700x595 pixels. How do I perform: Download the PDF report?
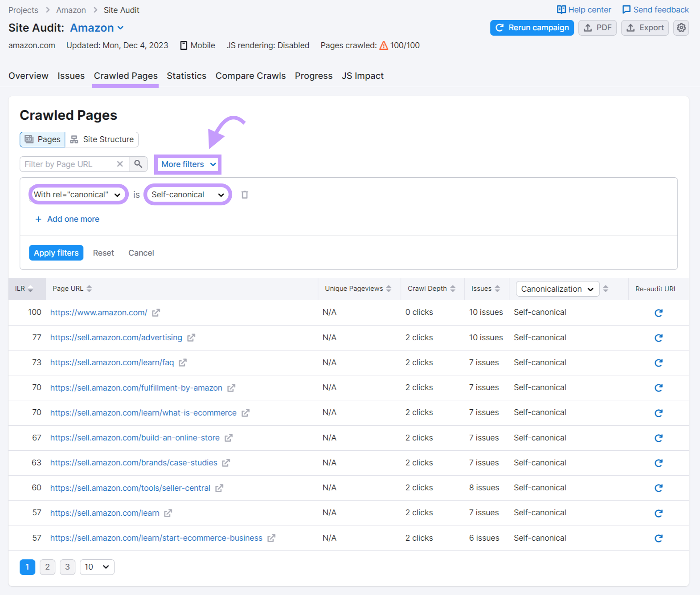coord(598,28)
